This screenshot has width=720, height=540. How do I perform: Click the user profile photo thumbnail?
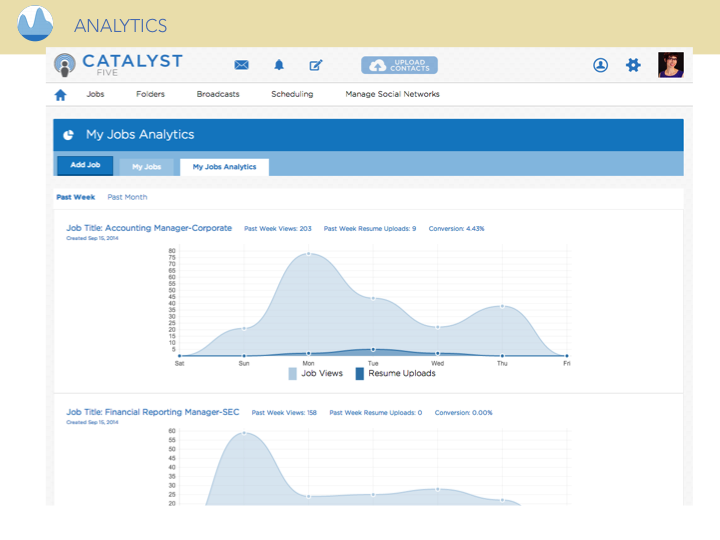point(671,65)
